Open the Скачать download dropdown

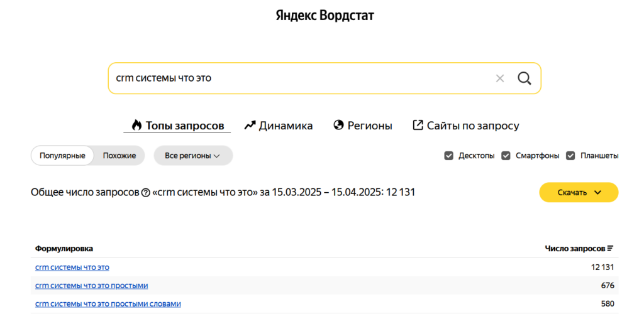(579, 193)
